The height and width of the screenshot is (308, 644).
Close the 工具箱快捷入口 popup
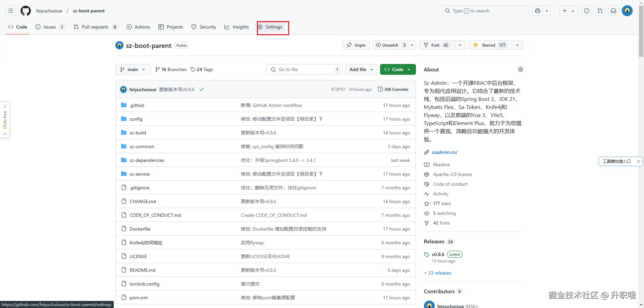638,161
